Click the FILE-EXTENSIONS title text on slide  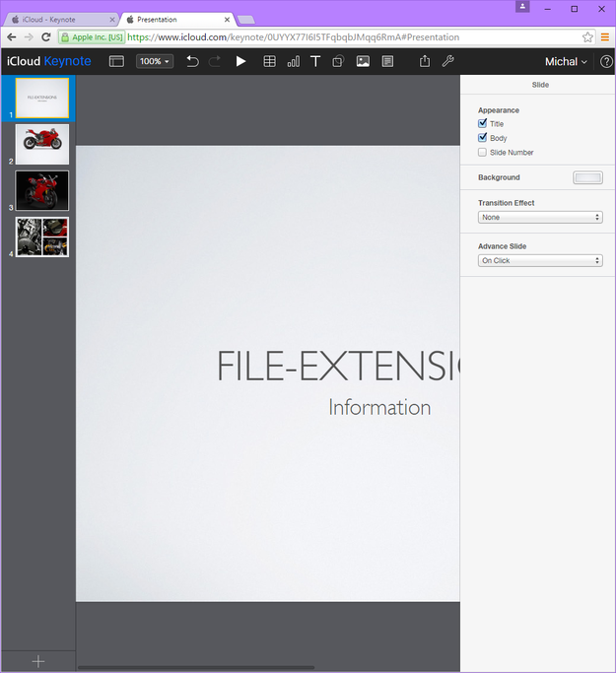point(338,366)
